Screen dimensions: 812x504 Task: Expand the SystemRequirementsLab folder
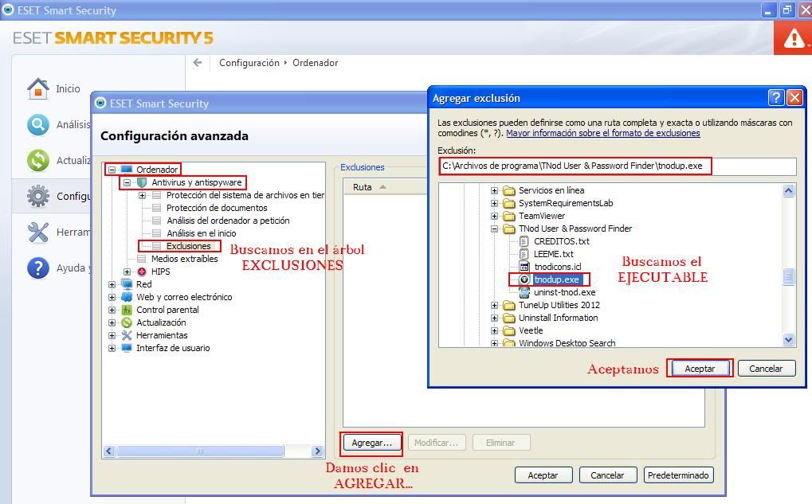pyautogui.click(x=495, y=203)
